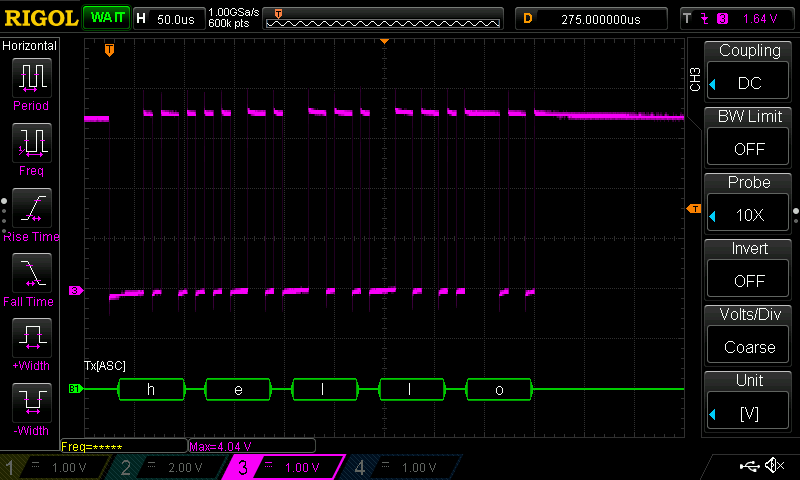This screenshot has height=480, width=800.
Task: Toggle the Invert OFF setting
Action: click(x=749, y=266)
